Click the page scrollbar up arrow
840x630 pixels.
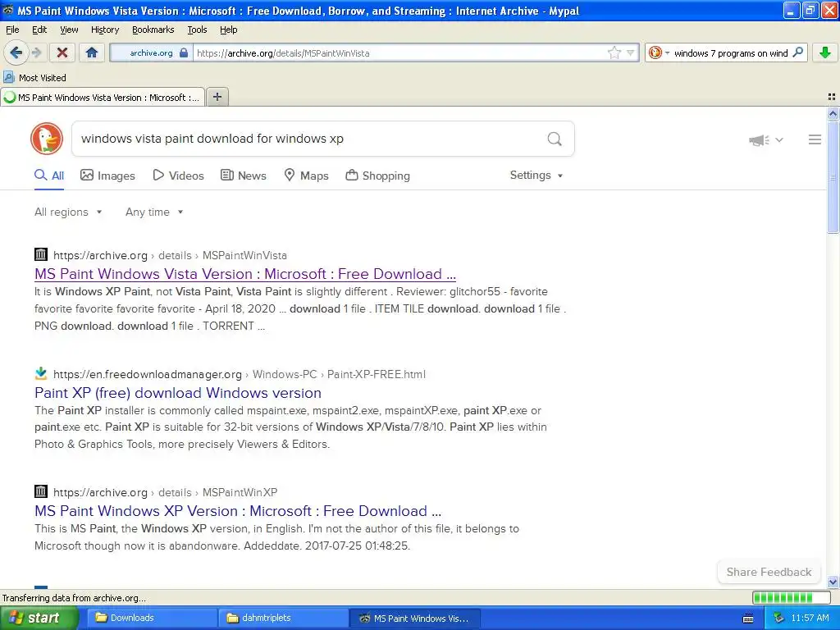(x=833, y=113)
